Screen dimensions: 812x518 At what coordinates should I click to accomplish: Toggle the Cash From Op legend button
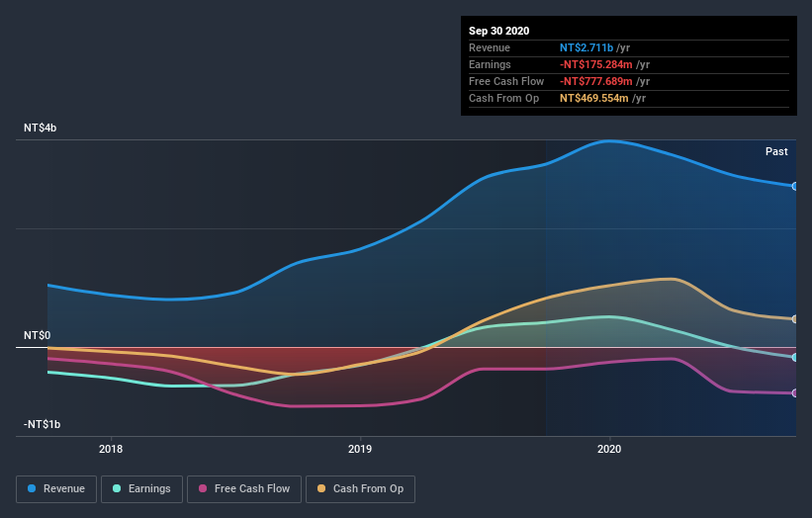(x=360, y=489)
